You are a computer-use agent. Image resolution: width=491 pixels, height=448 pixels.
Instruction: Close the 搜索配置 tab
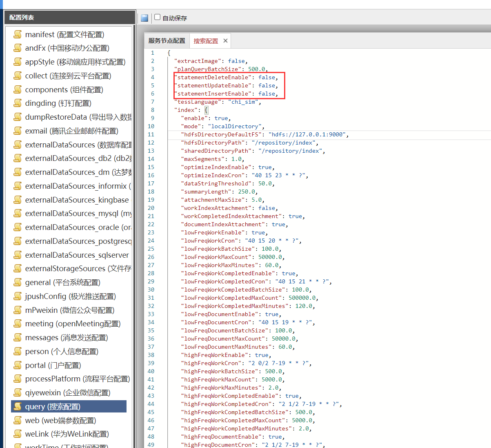point(225,41)
